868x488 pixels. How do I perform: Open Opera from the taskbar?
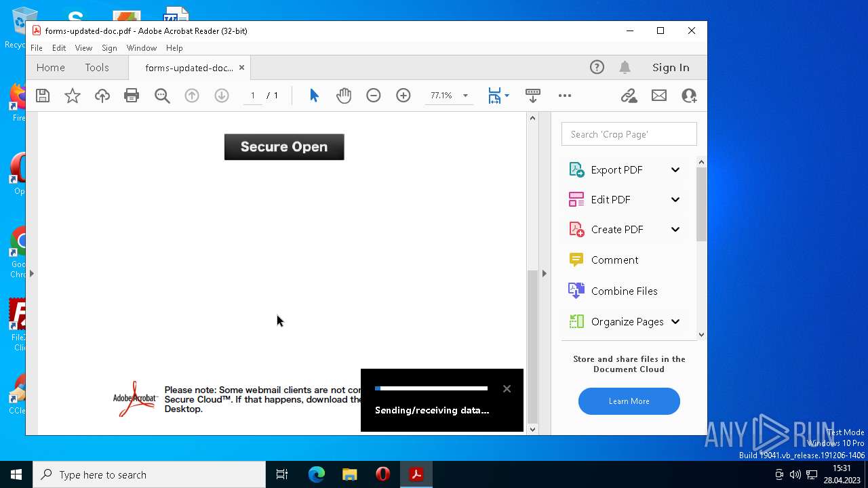point(383,474)
